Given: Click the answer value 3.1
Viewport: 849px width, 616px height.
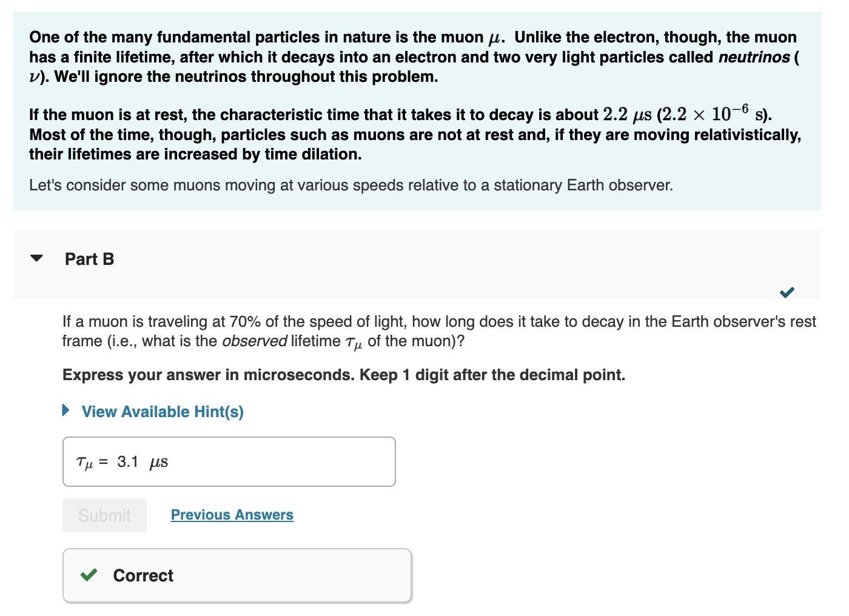Looking at the screenshot, I should 127,462.
